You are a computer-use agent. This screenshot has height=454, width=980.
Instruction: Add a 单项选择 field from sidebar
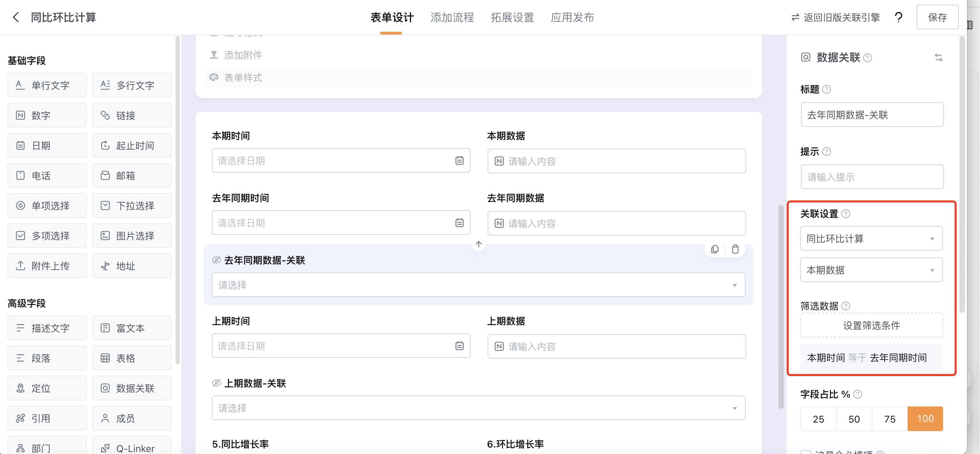[x=47, y=205]
